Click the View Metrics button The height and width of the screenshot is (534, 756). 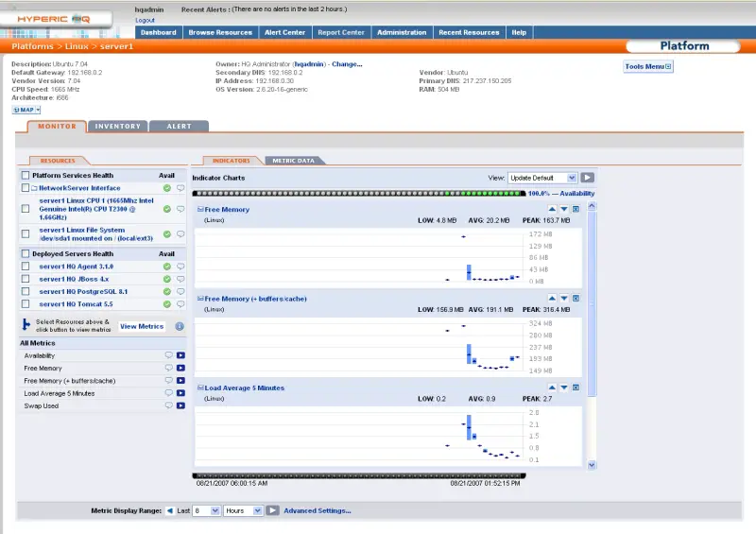coord(142,327)
